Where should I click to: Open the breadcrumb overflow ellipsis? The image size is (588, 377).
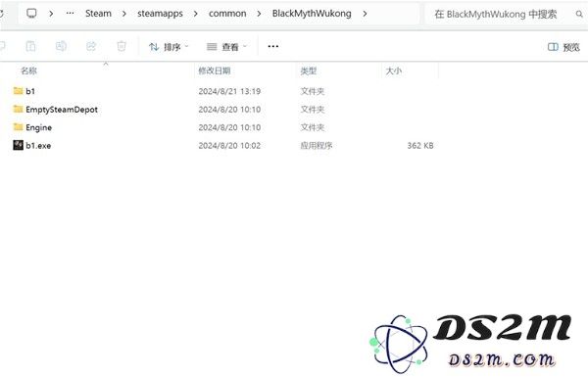70,14
